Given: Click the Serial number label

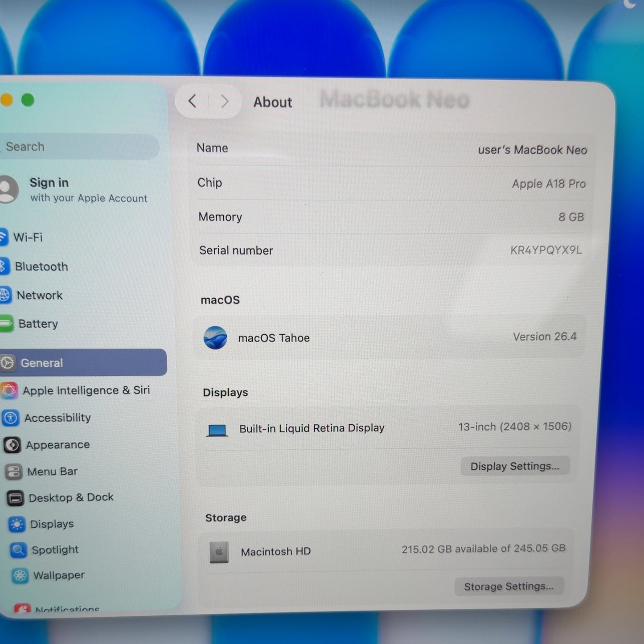Looking at the screenshot, I should [x=236, y=250].
